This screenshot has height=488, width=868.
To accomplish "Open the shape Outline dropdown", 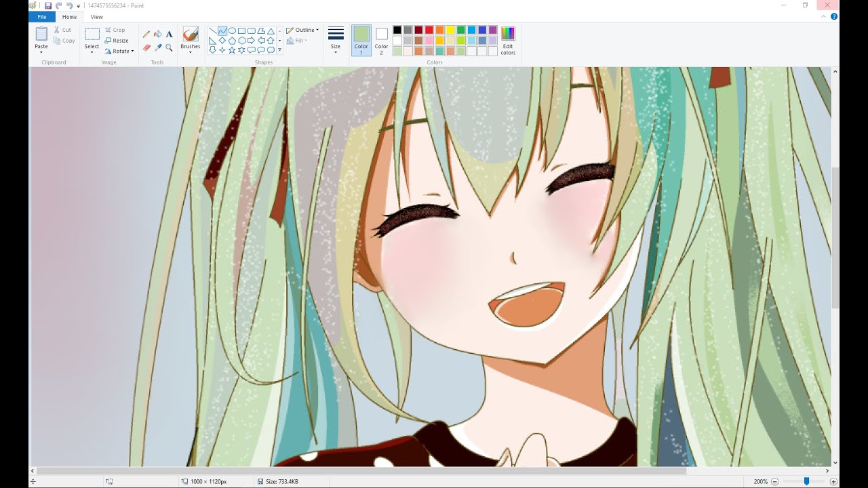I will 302,30.
